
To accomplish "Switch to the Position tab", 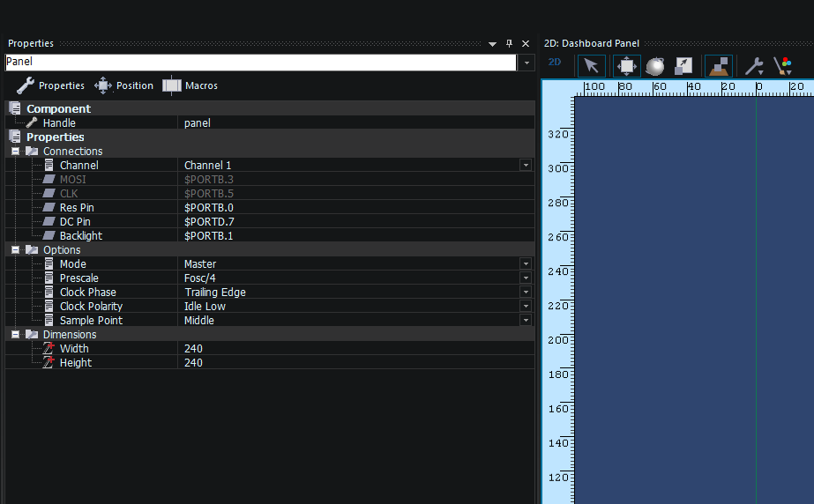I will [x=124, y=85].
